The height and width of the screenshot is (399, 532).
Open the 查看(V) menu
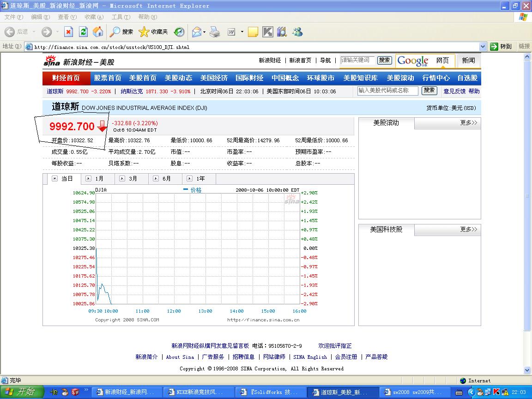[x=67, y=17]
